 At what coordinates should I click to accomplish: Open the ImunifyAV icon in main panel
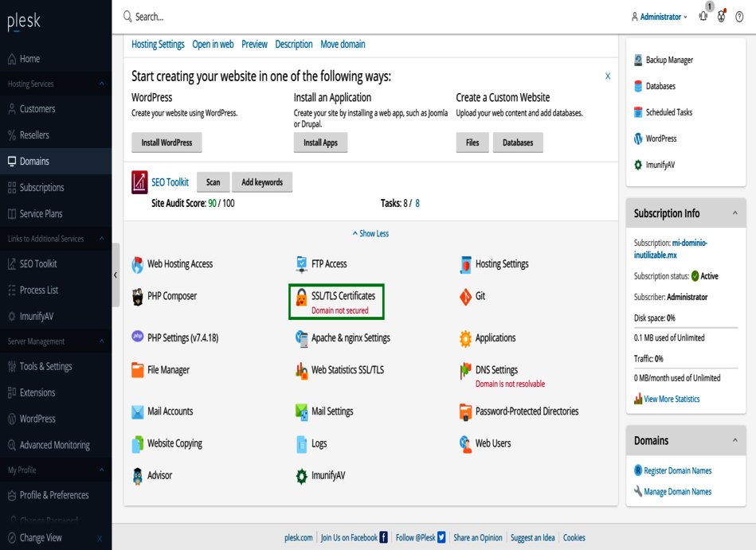click(x=301, y=476)
